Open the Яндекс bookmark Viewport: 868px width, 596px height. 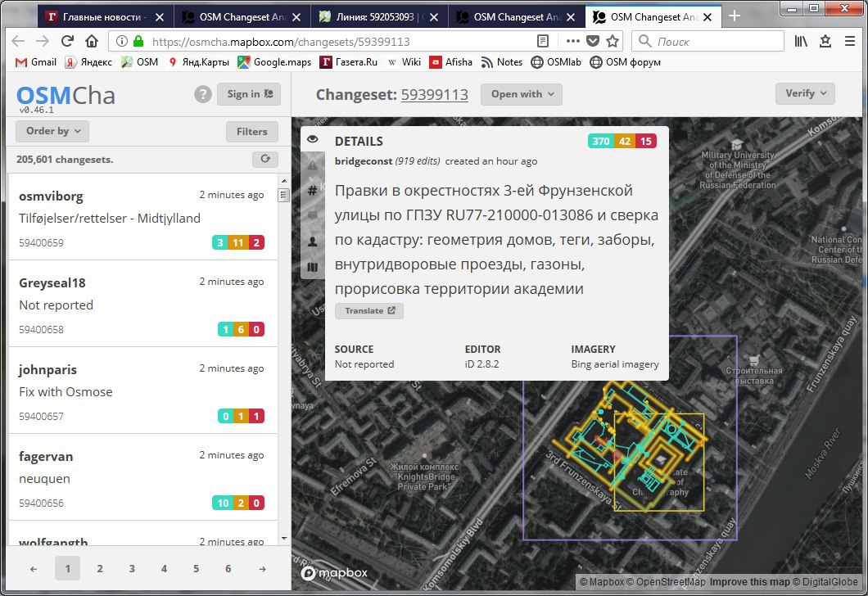pyautogui.click(x=88, y=62)
